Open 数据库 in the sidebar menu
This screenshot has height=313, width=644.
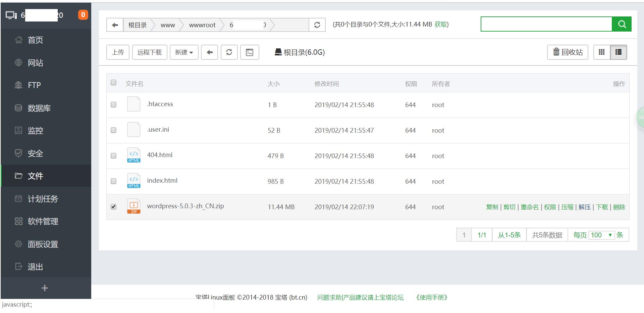tap(39, 108)
